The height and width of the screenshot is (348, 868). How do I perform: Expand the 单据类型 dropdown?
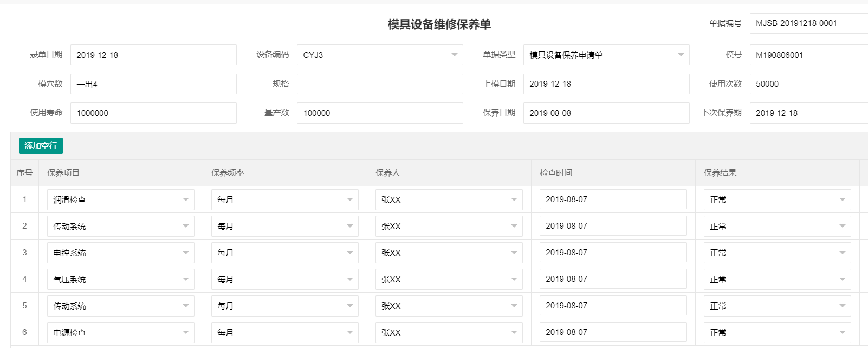606,55
